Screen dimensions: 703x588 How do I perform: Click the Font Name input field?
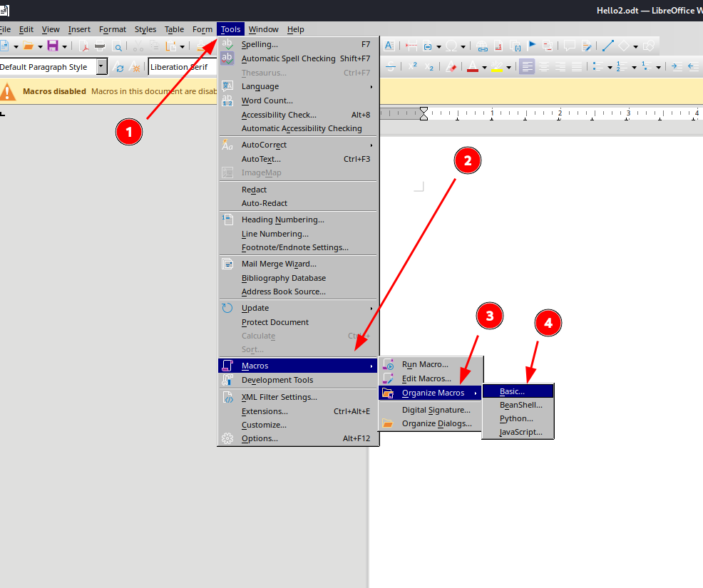pos(182,67)
